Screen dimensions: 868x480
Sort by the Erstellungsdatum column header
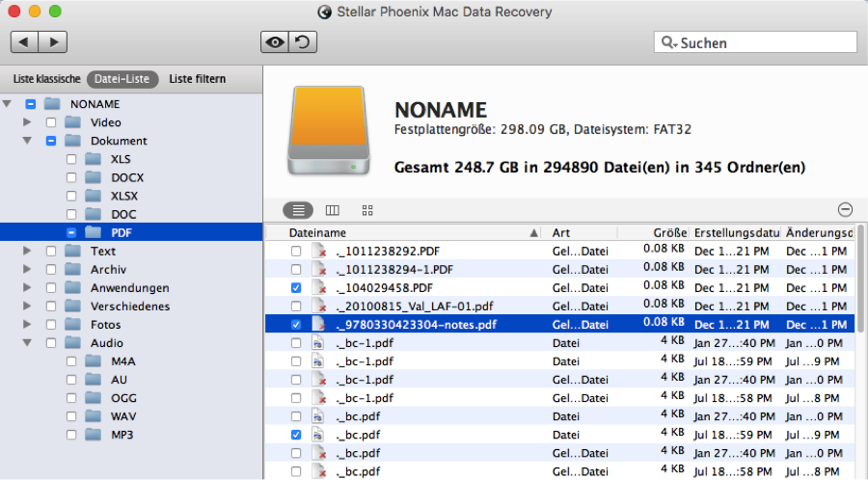735,233
